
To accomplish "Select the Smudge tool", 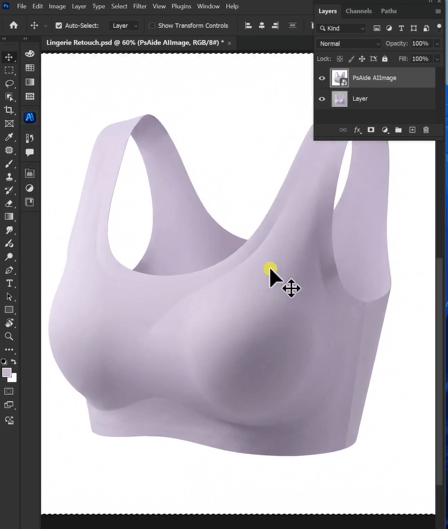I will coord(9,230).
